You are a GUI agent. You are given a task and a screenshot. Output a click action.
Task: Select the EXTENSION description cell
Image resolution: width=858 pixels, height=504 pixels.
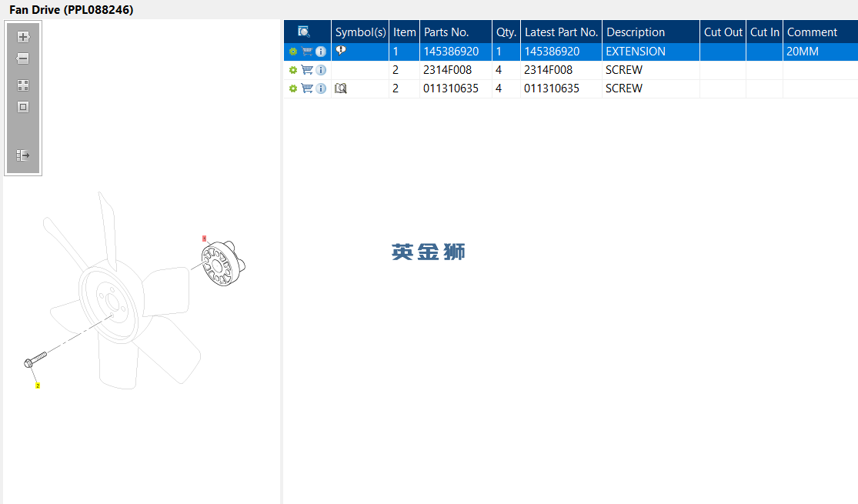[x=651, y=52]
